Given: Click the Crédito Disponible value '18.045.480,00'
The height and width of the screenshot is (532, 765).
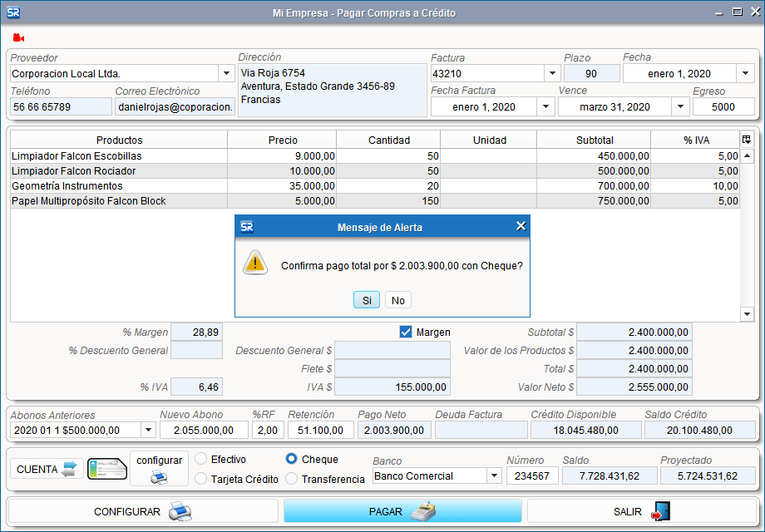Looking at the screenshot, I should pos(586,430).
